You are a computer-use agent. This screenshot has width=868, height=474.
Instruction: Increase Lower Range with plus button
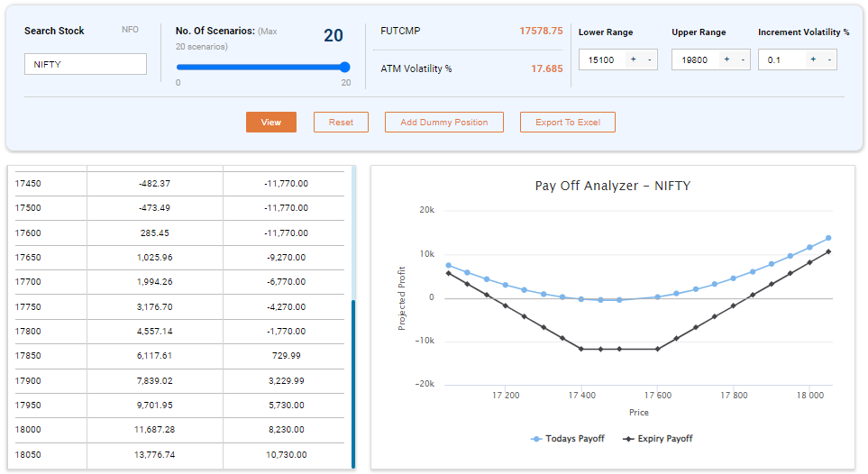tap(633, 59)
